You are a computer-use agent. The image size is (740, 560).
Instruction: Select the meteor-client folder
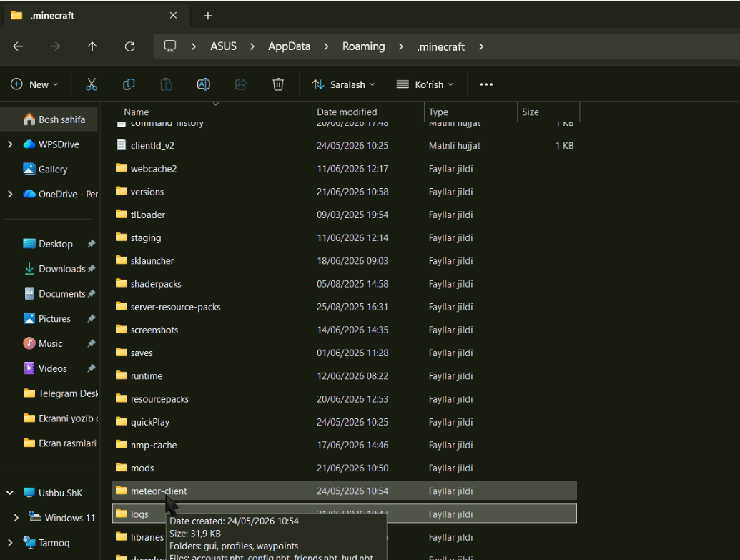345,491
